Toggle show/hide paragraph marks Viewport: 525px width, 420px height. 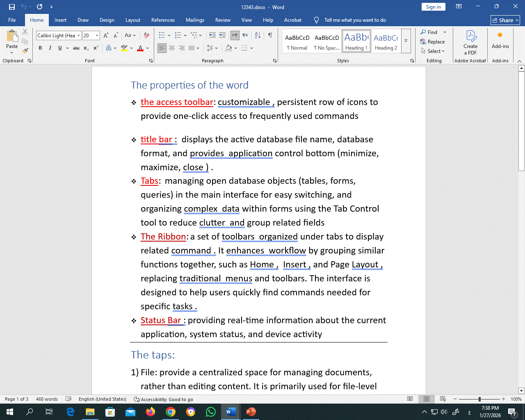click(270, 36)
